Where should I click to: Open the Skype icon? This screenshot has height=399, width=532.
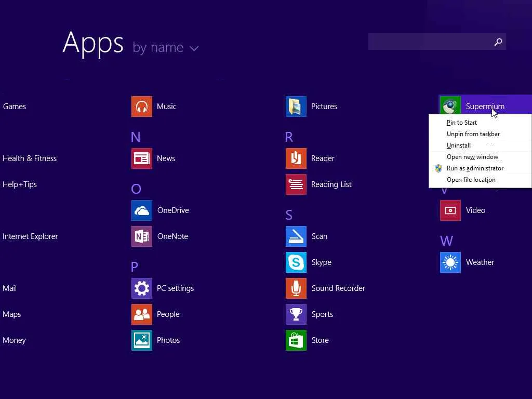click(296, 262)
